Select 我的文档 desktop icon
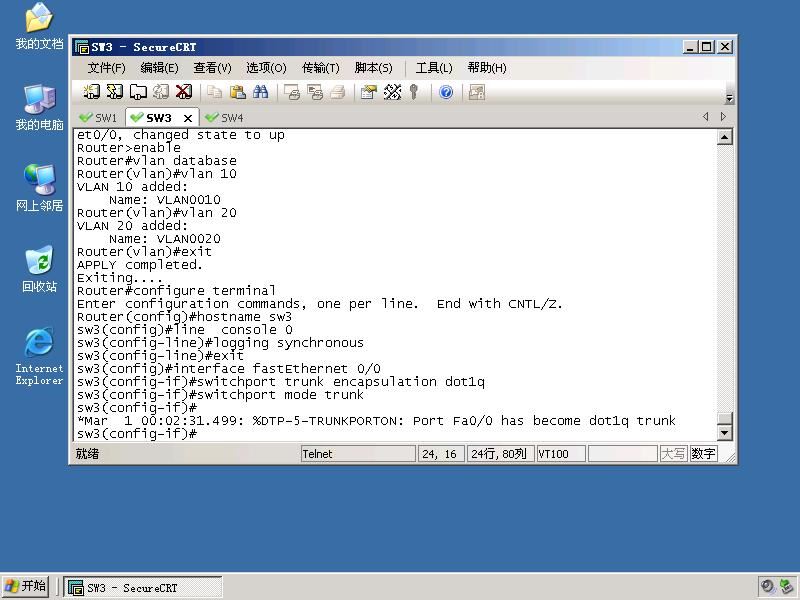 click(39, 27)
